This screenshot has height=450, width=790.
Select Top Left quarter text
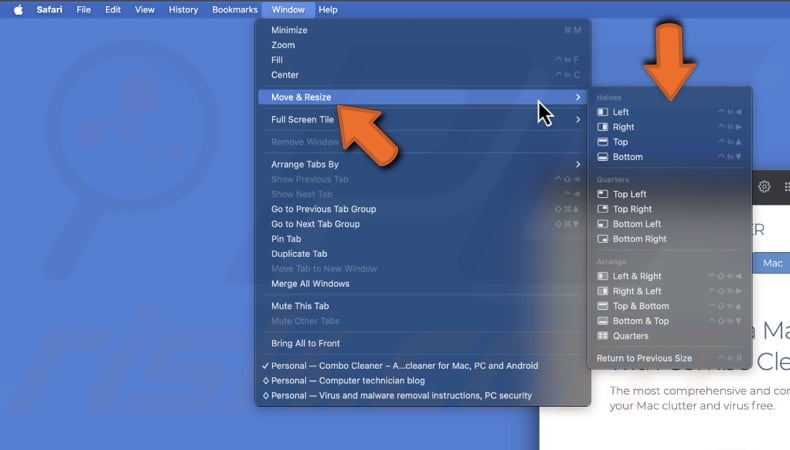[629, 194]
